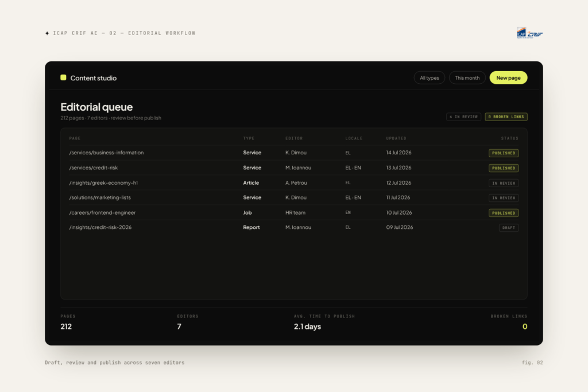The image size is (588, 392).
Task: Click DRAFT badge for credit-risk-2026
Action: click(x=509, y=228)
